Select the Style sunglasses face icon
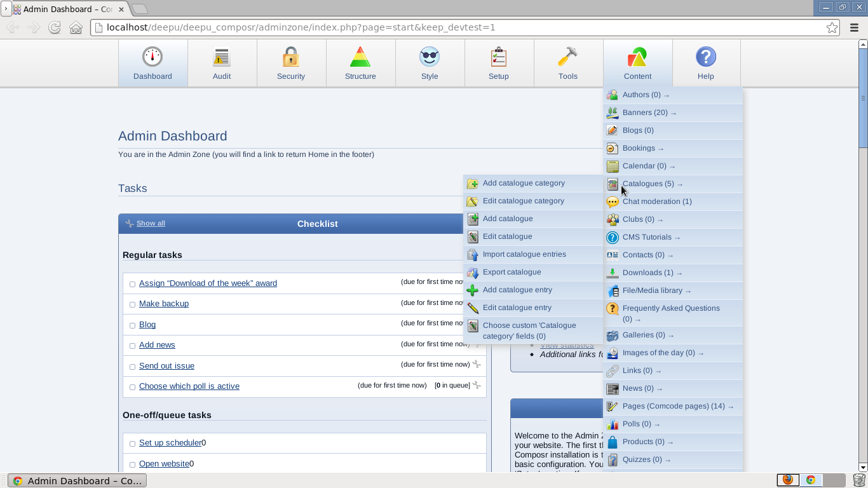The image size is (868, 488). click(x=430, y=57)
